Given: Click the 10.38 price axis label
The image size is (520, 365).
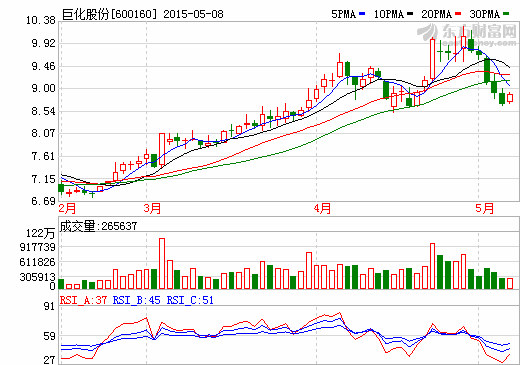Looking at the screenshot, I should click(x=41, y=21).
